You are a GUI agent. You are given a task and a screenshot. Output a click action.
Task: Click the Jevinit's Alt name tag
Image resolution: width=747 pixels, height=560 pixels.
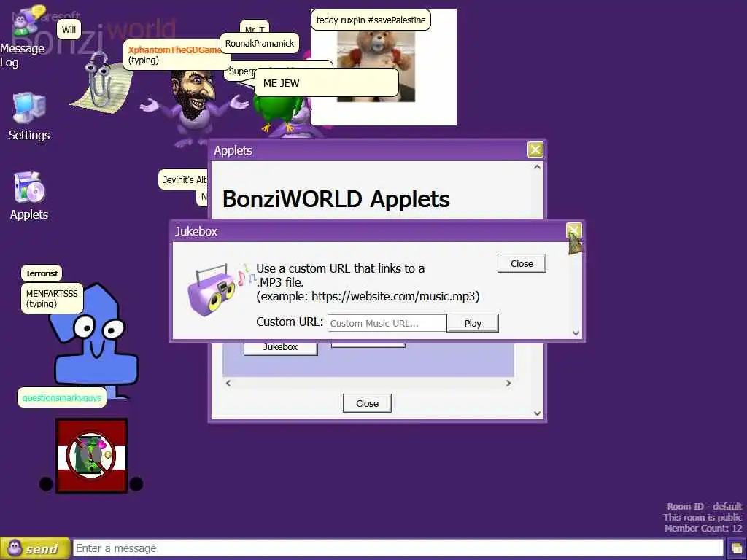(184, 179)
